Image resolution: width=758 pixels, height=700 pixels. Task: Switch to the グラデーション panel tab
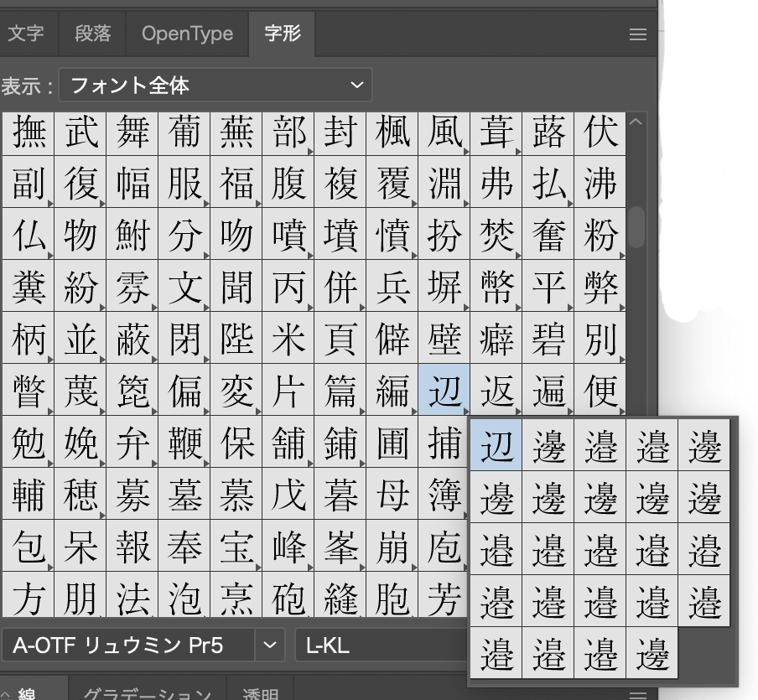(147, 692)
